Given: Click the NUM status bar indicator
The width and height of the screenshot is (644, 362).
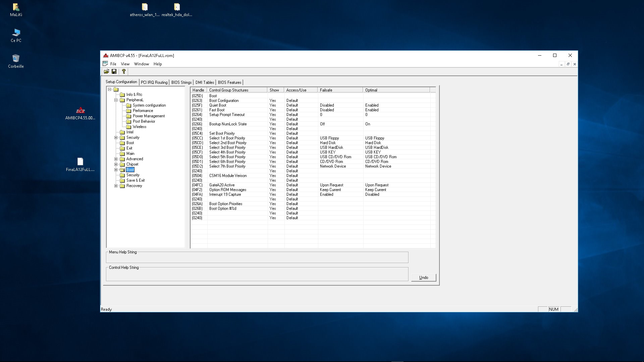Looking at the screenshot, I should click(554, 309).
